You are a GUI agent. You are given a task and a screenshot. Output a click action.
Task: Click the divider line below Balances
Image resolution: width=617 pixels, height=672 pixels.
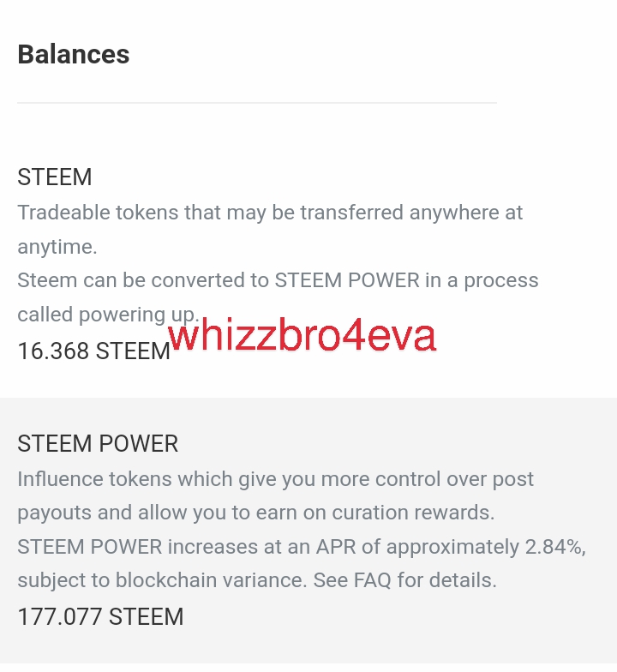click(x=257, y=103)
